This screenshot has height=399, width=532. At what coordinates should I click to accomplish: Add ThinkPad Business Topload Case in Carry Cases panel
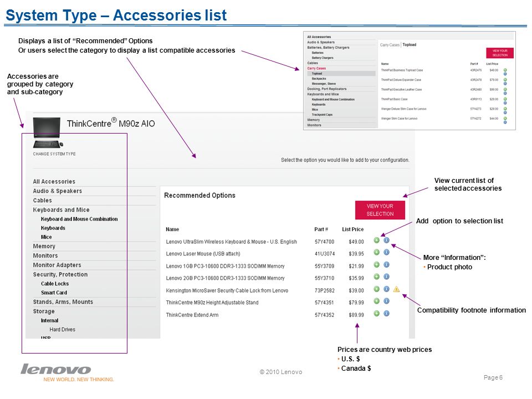click(x=505, y=70)
